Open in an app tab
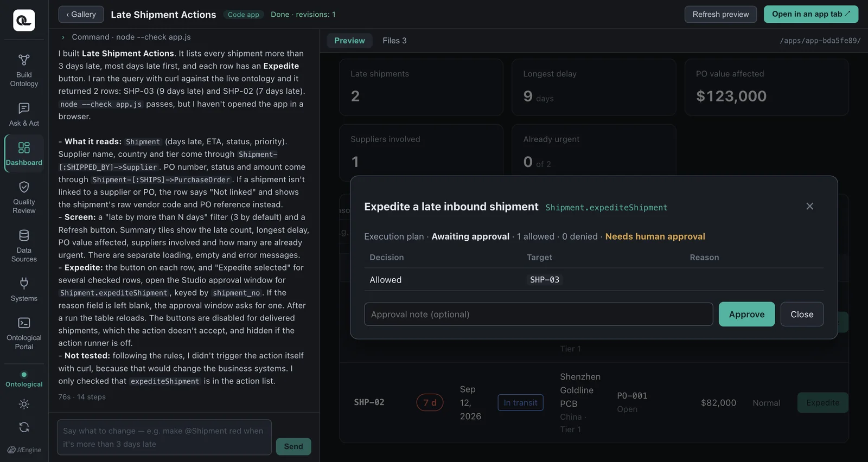The width and height of the screenshot is (868, 462). [x=811, y=14]
